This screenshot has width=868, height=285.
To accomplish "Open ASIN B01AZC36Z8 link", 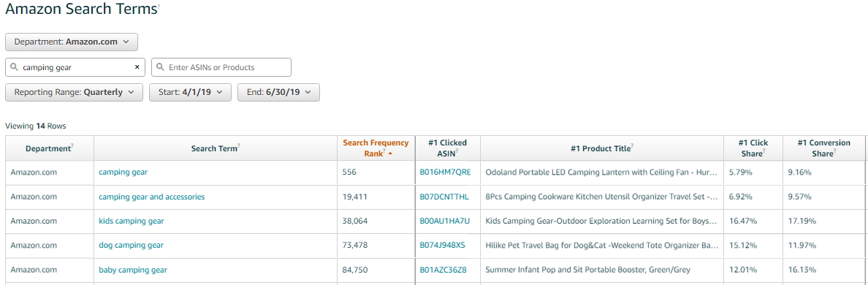I will (x=443, y=270).
